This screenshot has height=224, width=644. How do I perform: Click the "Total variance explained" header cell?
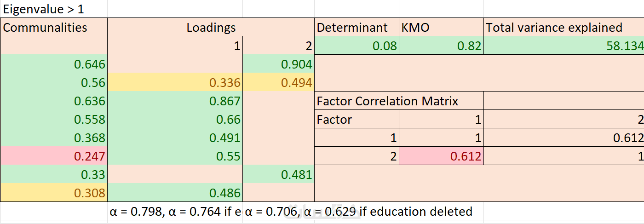click(x=563, y=27)
